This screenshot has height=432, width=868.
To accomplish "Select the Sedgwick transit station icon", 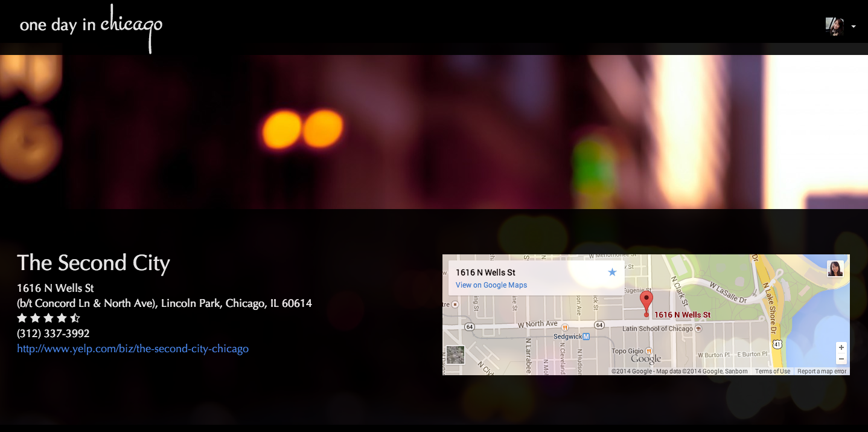I will click(x=586, y=337).
